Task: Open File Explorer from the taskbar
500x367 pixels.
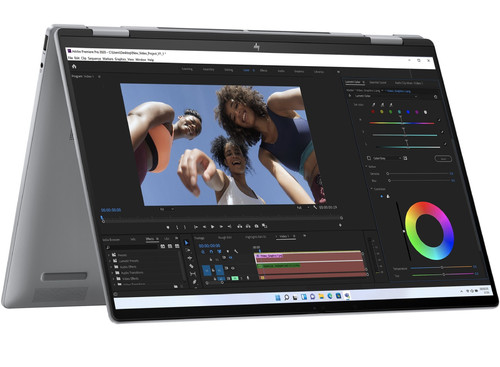Action: (321, 296)
